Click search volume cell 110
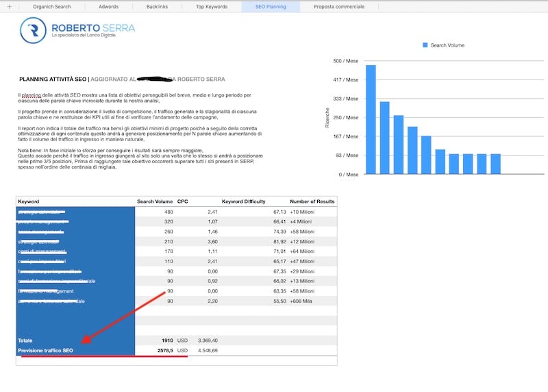Viewport: 548px width, 392px height. pos(169,261)
